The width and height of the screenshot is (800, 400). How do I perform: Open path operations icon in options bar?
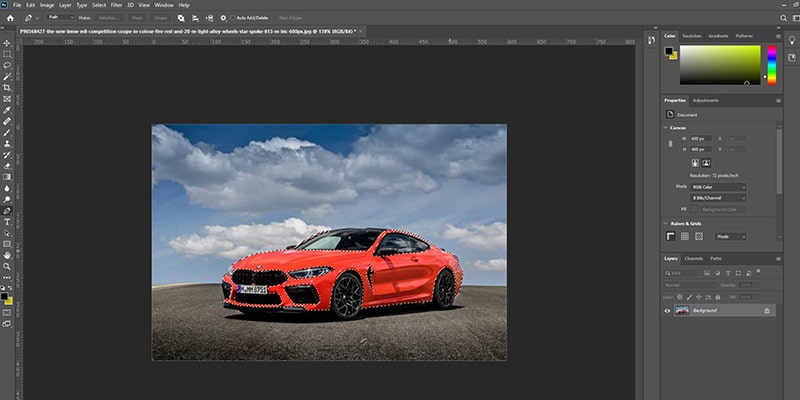coord(181,18)
